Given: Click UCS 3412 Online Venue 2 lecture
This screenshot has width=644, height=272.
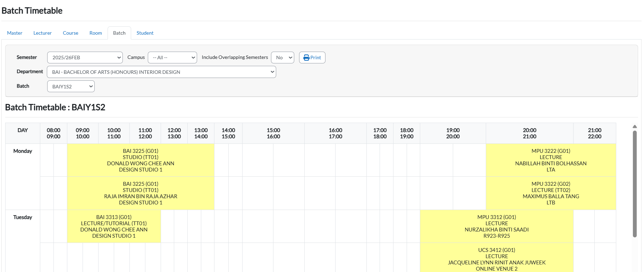Looking at the screenshot, I should pyautogui.click(x=497, y=258).
